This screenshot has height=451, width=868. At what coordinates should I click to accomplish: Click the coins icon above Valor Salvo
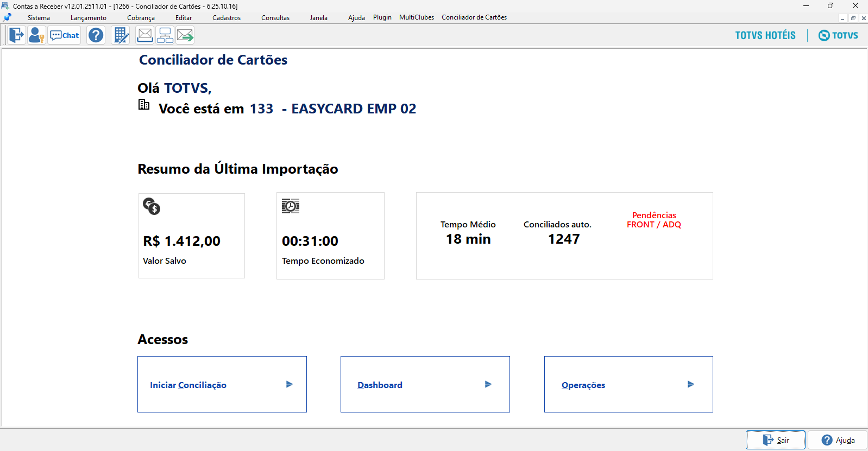coord(152,206)
